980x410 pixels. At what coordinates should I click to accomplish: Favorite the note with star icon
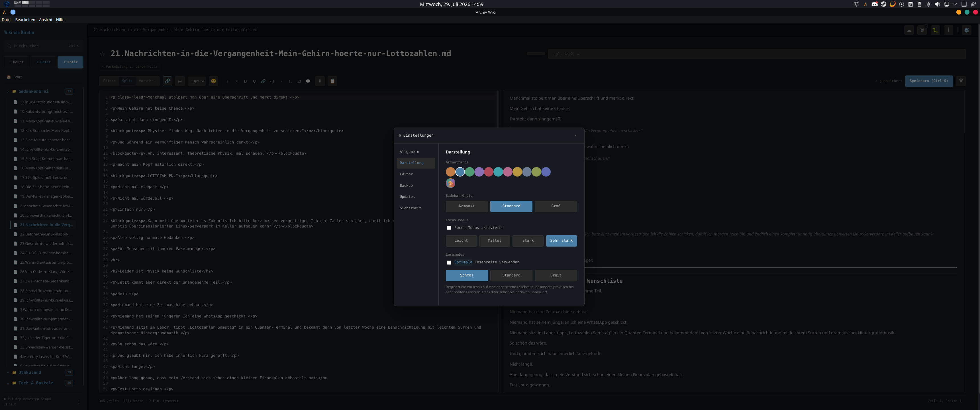102,54
